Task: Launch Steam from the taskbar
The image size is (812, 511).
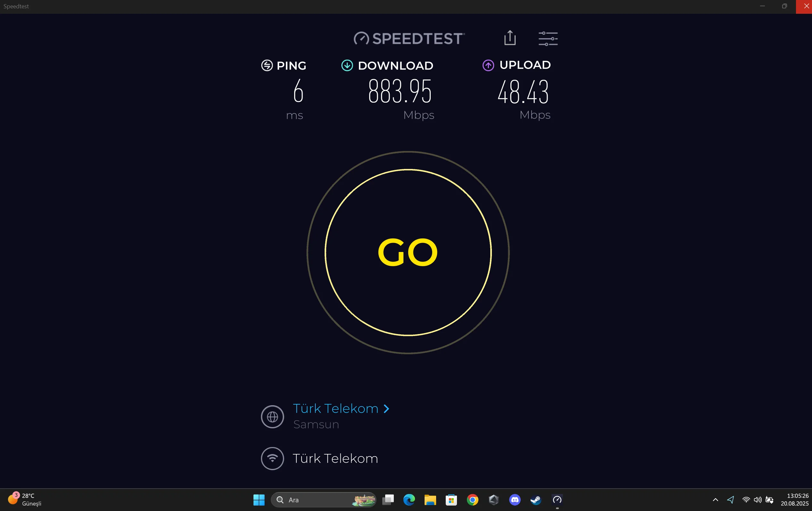Action: [536, 499]
